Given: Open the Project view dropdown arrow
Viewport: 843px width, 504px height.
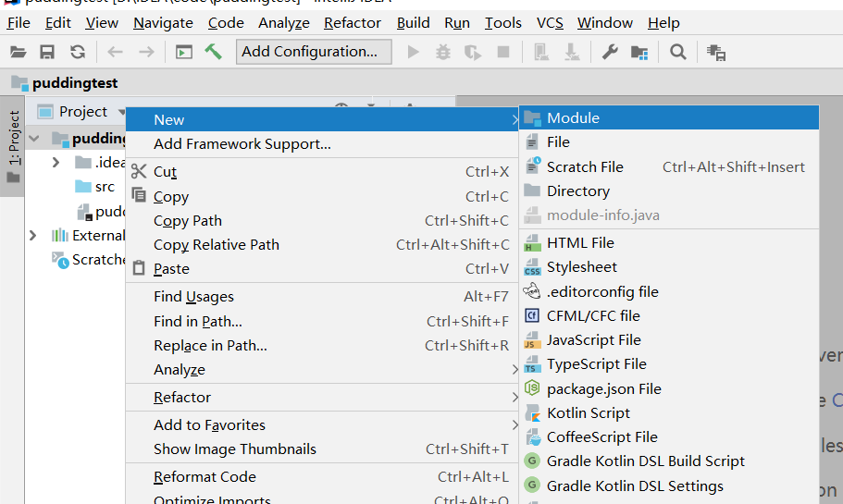Looking at the screenshot, I should click(x=122, y=112).
